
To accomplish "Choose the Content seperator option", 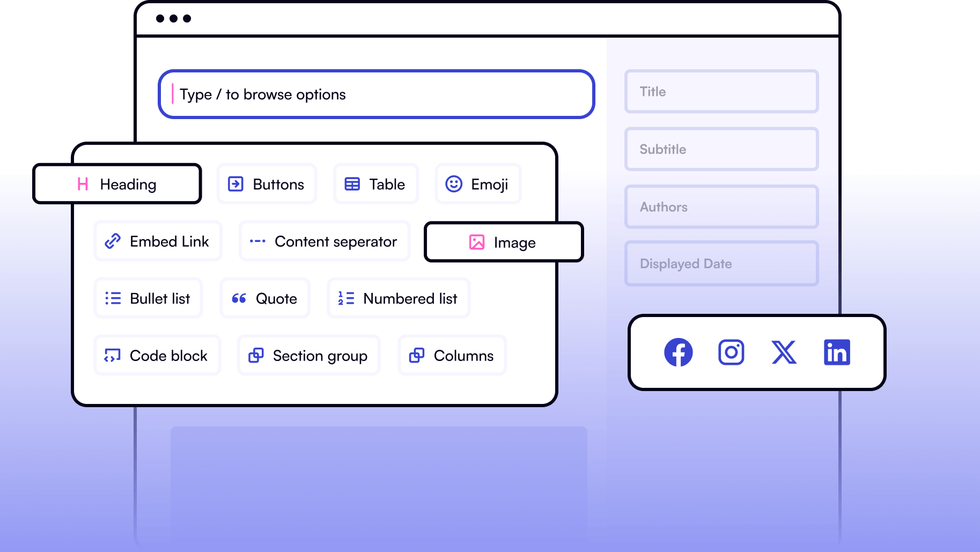I will (324, 241).
